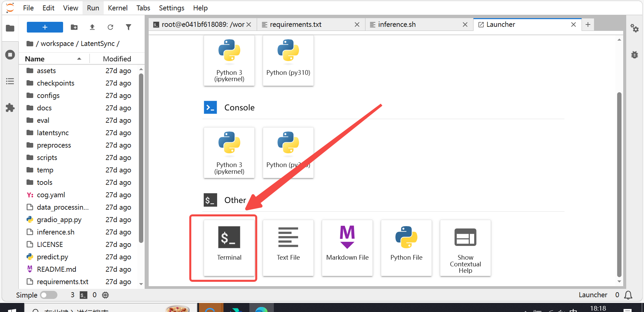Viewport: 644px width, 312px height.
Task: Expand the Kernel menu
Action: pos(117,8)
